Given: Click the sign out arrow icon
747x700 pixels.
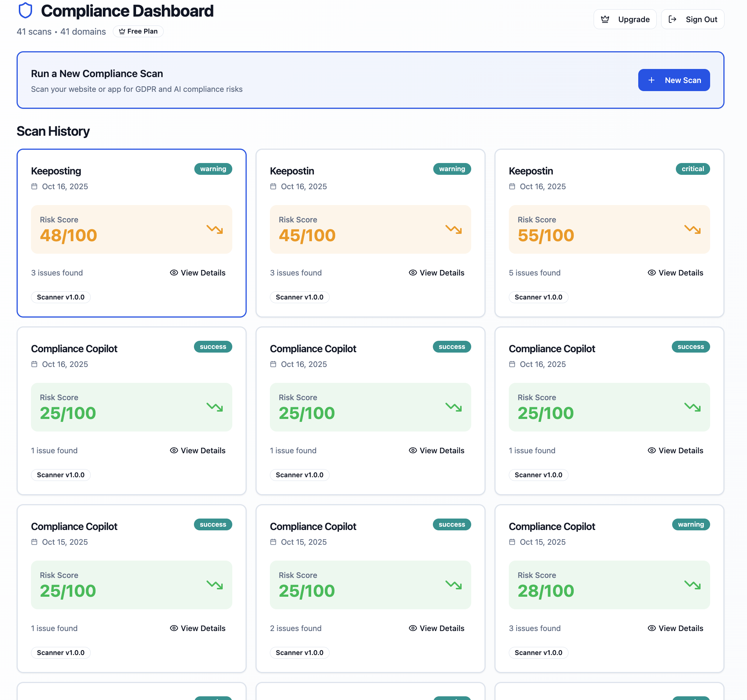Looking at the screenshot, I should point(673,19).
